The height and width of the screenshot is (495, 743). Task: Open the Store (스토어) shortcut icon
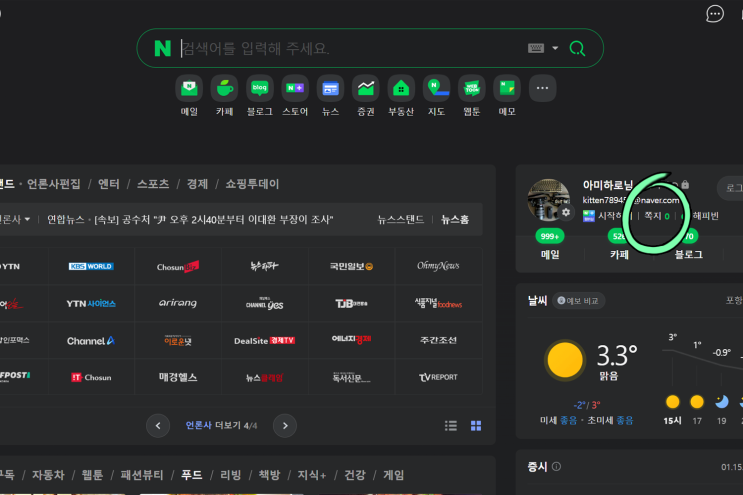(x=295, y=88)
